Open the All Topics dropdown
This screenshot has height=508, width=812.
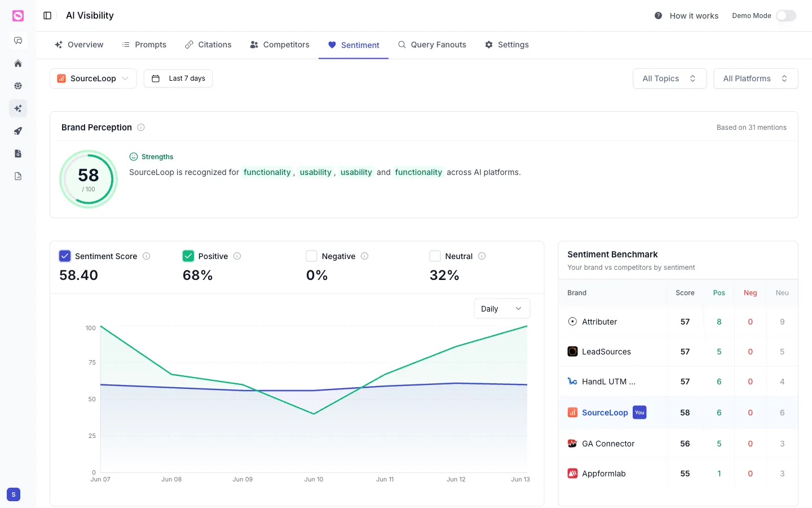pos(669,78)
